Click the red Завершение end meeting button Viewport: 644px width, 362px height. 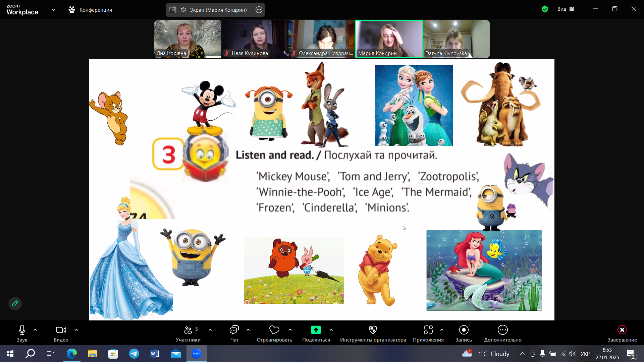(x=622, y=334)
